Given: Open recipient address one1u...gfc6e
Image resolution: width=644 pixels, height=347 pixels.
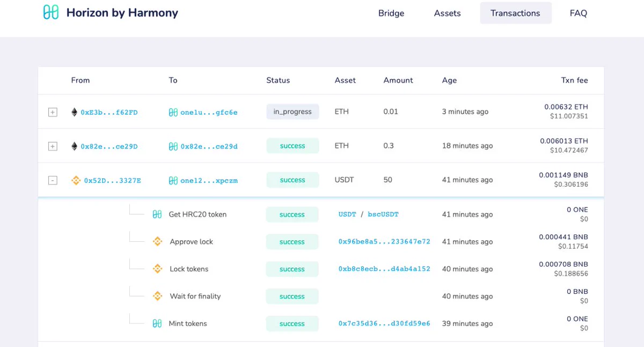Looking at the screenshot, I should coord(209,113).
